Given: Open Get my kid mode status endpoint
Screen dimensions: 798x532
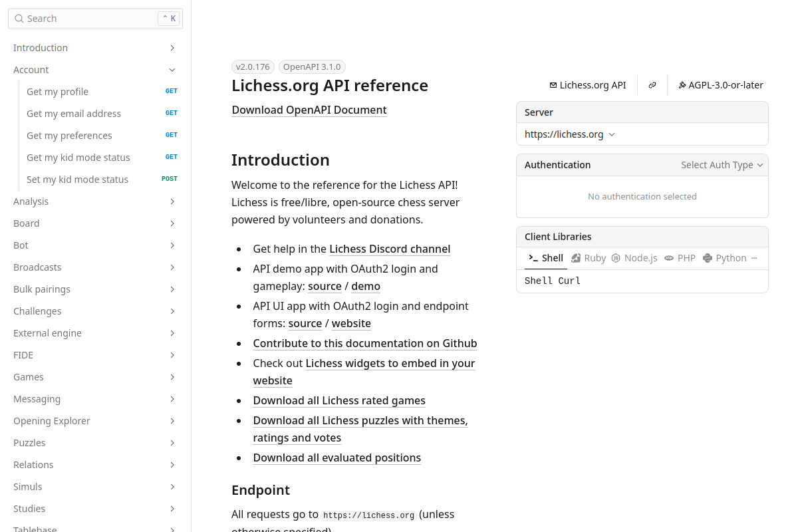Looking at the screenshot, I should tap(102, 158).
